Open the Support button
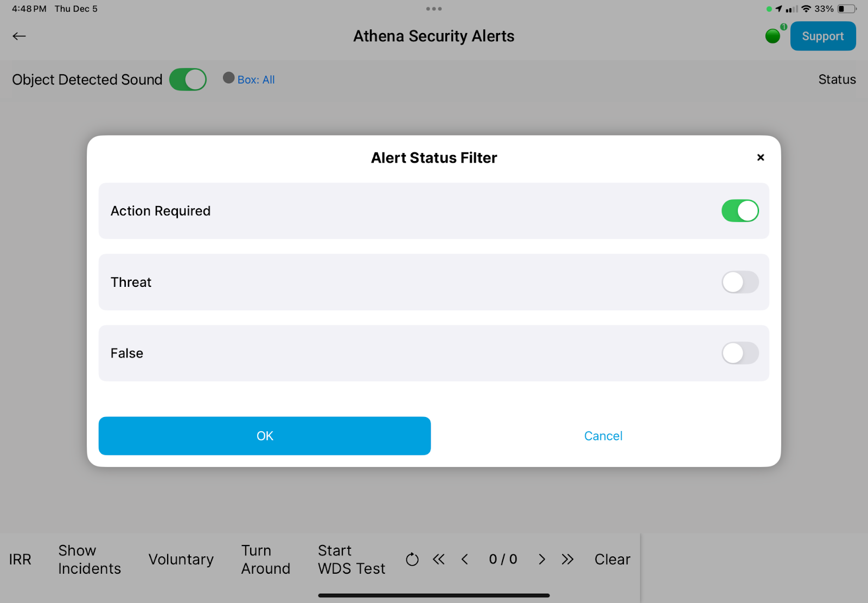 pos(823,36)
